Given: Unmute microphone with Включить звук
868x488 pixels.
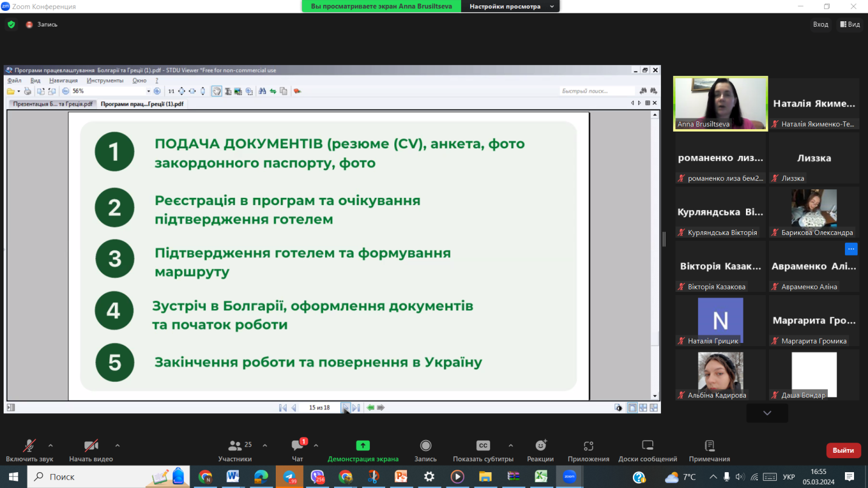Looking at the screenshot, I should (29, 450).
